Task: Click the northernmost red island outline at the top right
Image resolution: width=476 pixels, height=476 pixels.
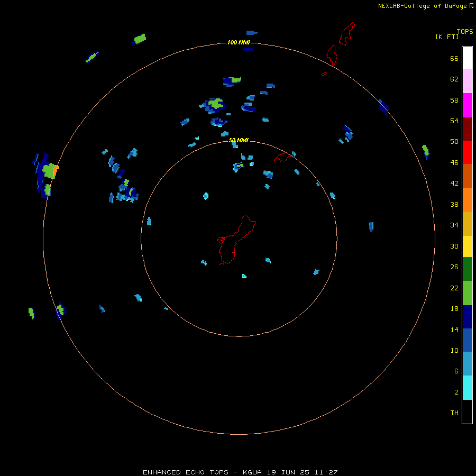Action: click(347, 34)
